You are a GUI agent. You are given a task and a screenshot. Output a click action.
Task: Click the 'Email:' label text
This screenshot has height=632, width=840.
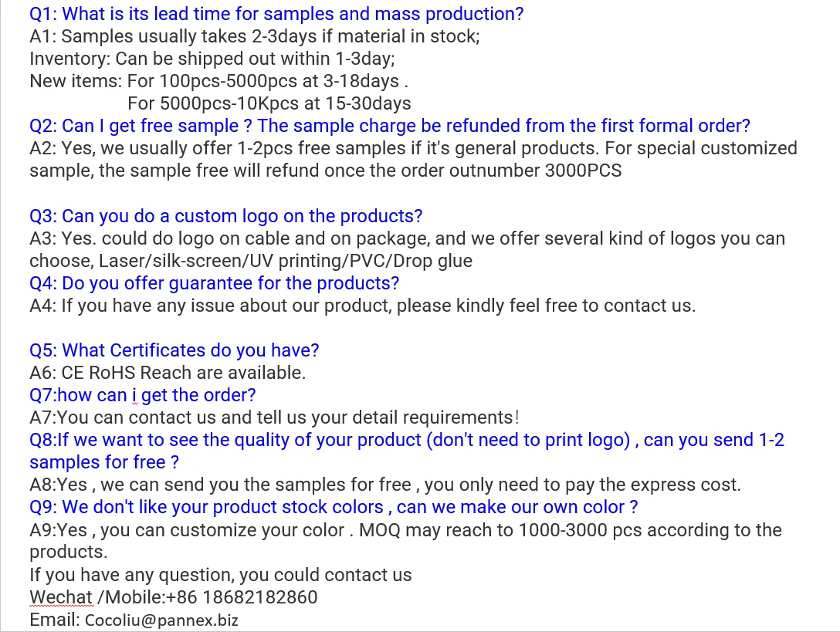point(55,620)
